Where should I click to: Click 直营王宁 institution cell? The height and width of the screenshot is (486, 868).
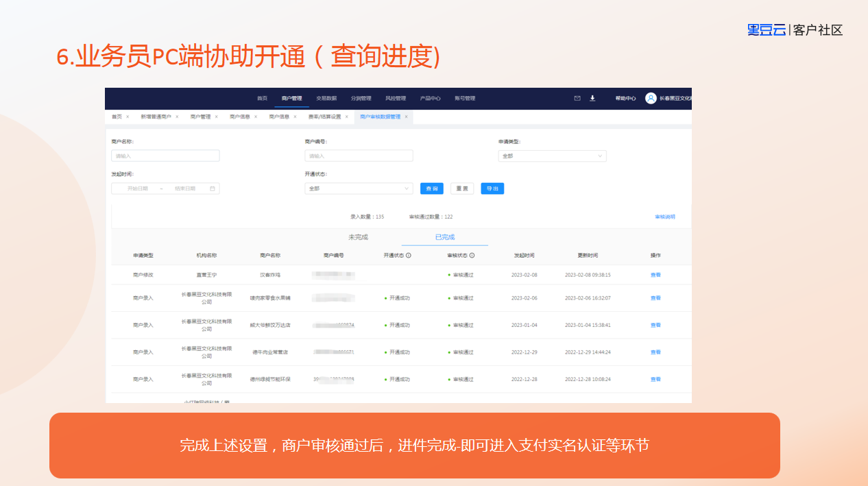(206, 275)
